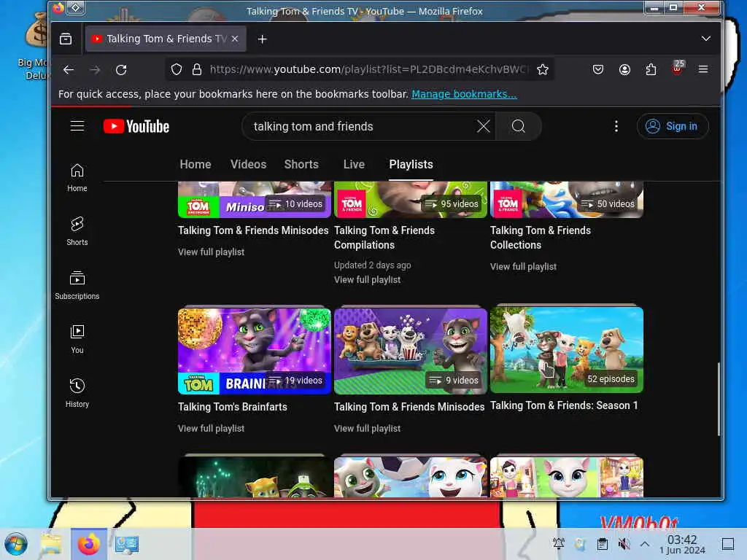
Task: Open the YouTube hamburger guide menu
Action: (x=77, y=126)
